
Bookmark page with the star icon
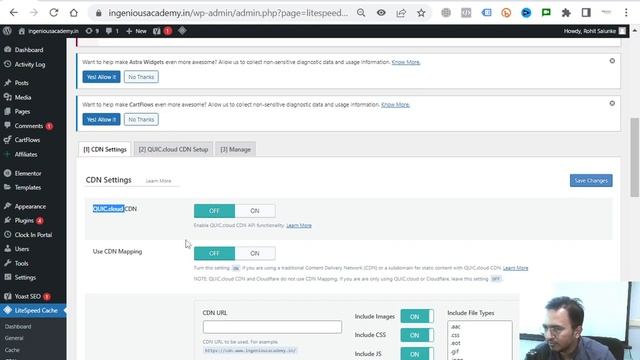421,13
